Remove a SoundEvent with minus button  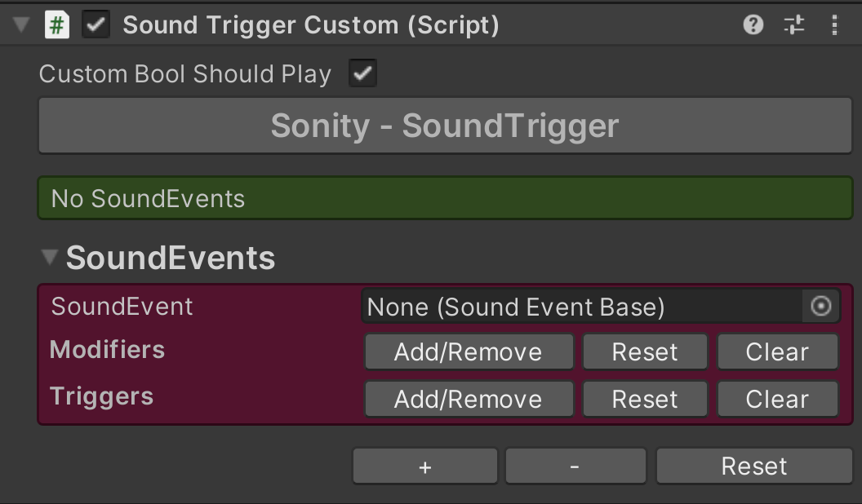pyautogui.click(x=575, y=466)
